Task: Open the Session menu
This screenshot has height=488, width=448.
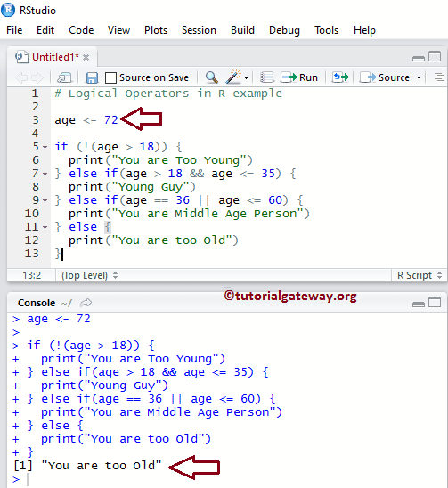Action: pyautogui.click(x=199, y=30)
